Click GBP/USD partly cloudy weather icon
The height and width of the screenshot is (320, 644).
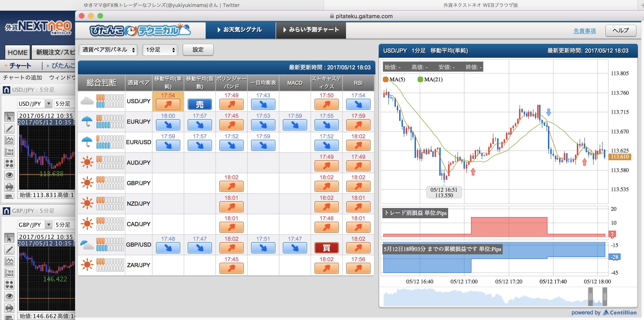click(x=87, y=245)
